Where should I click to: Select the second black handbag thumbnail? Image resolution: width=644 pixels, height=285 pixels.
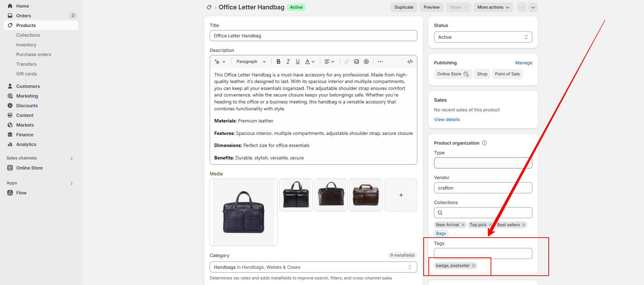click(296, 195)
